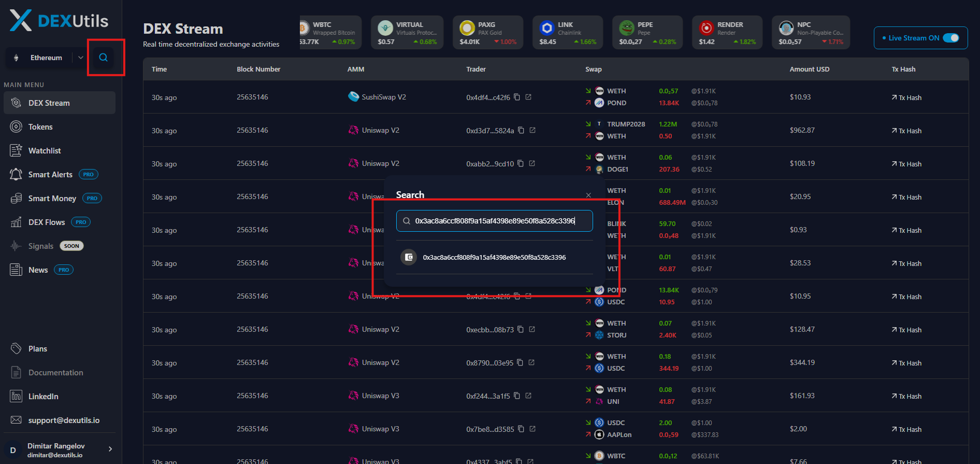
Task: Click the TRUMP2028 token in swap column
Action: (x=626, y=124)
